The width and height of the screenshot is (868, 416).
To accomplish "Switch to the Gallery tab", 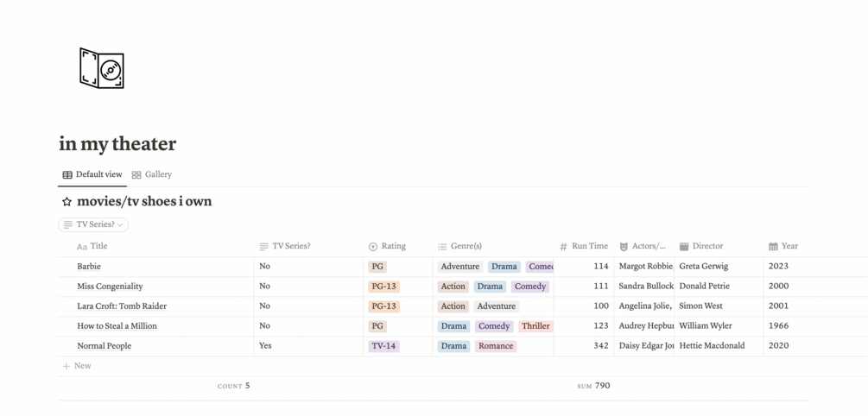I will point(152,174).
